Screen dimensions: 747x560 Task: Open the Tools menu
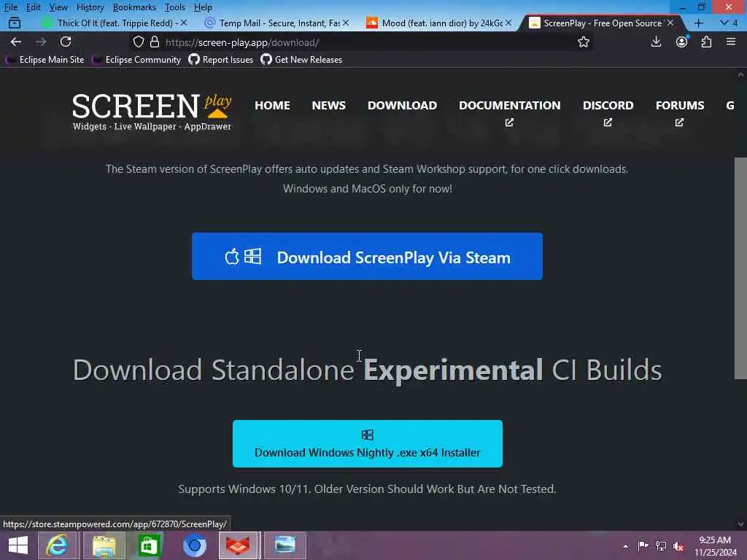pyautogui.click(x=175, y=7)
